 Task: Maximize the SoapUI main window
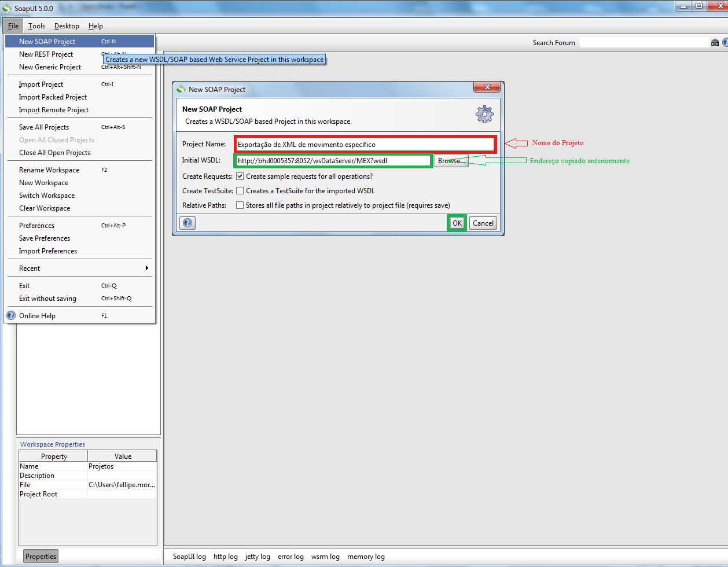tap(699, 6)
